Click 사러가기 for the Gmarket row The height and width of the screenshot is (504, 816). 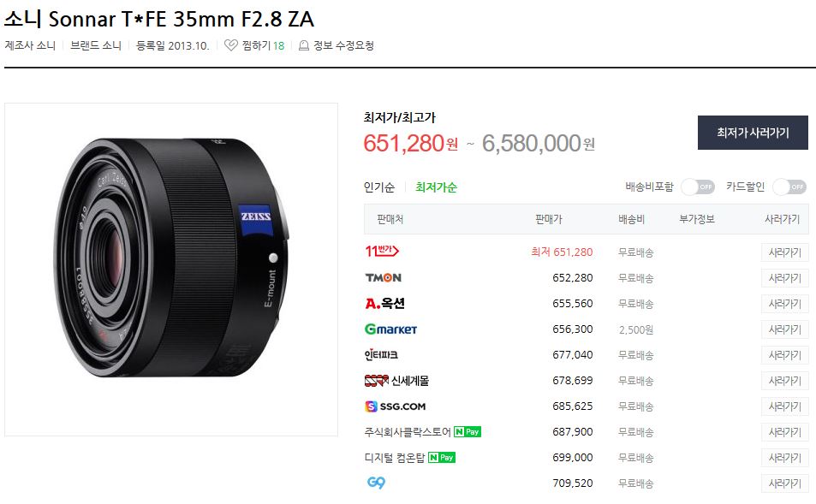point(785,329)
